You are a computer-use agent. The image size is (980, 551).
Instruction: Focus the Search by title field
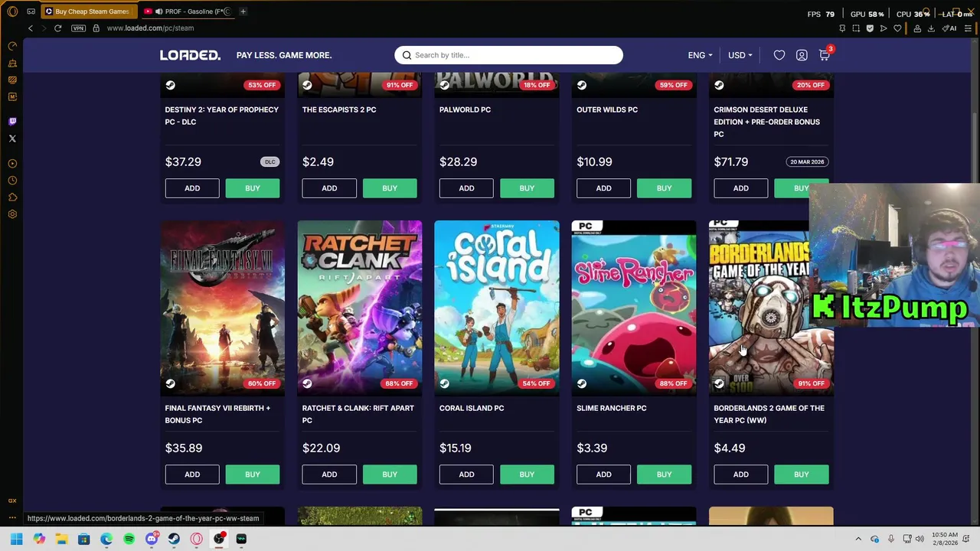[x=508, y=55]
